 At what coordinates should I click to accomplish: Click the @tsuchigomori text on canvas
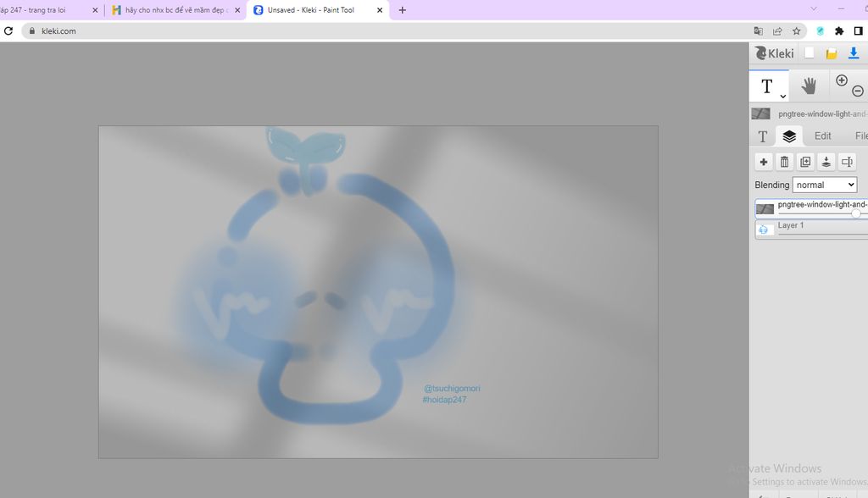click(x=453, y=389)
